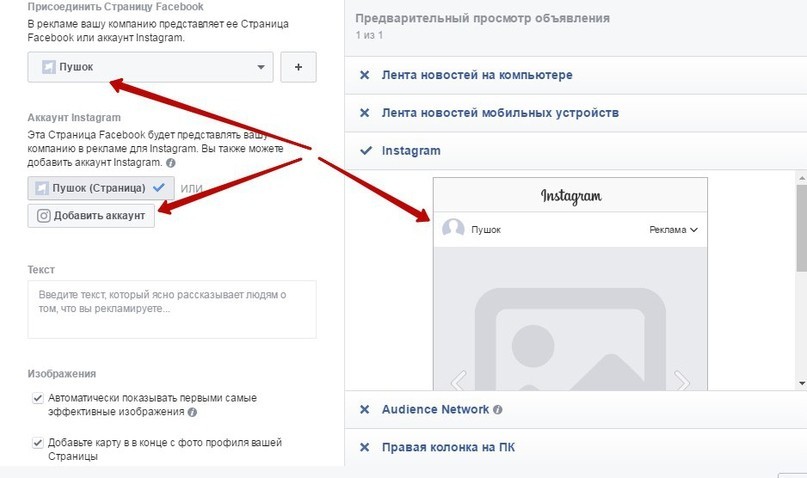
Task: Go to next carousel image in preview
Action: [x=682, y=381]
